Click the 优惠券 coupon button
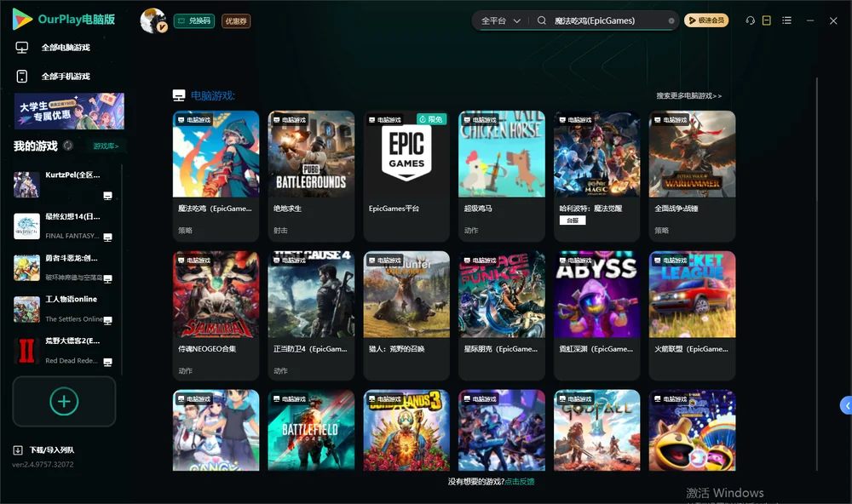Viewport: 852px width, 504px height. 236,21
